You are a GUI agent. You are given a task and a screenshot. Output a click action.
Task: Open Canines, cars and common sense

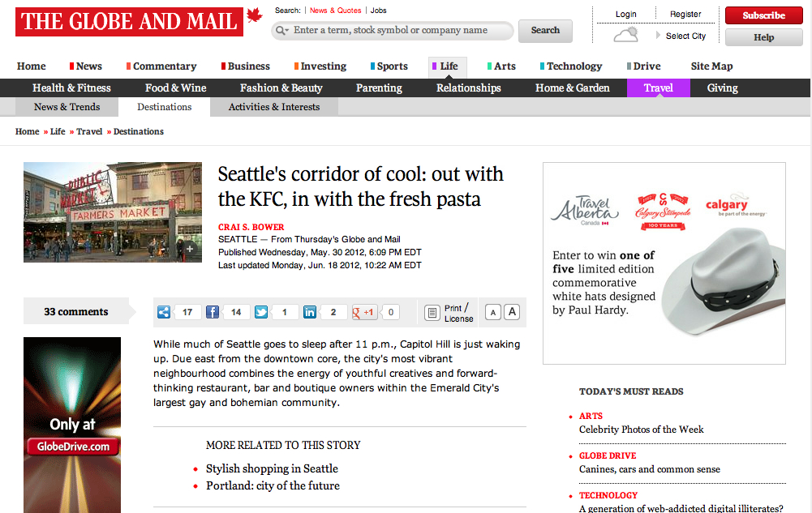pos(650,469)
